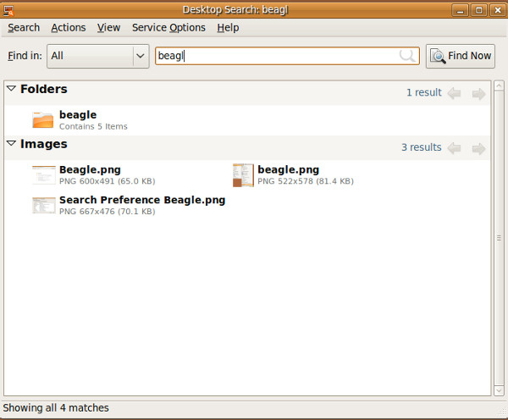
Task: Click the magnifier icon inside search field
Action: pyautogui.click(x=407, y=56)
